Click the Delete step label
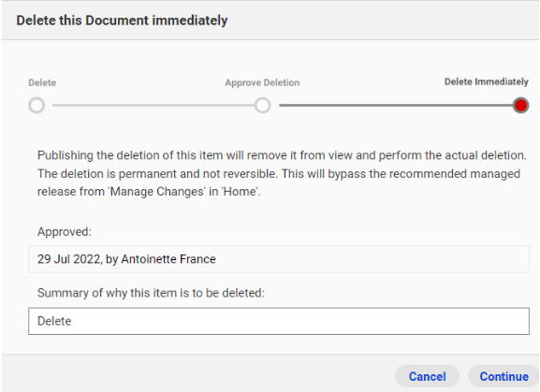The width and height of the screenshot is (540, 392). tap(42, 82)
